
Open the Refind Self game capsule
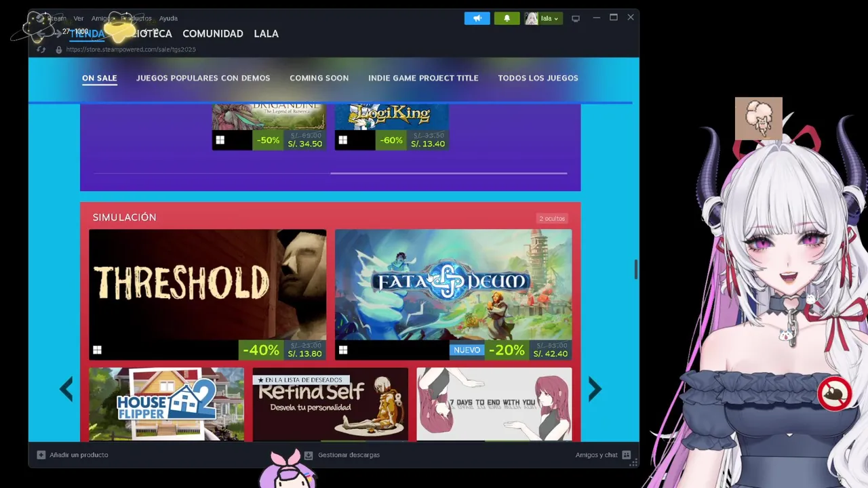coord(330,404)
